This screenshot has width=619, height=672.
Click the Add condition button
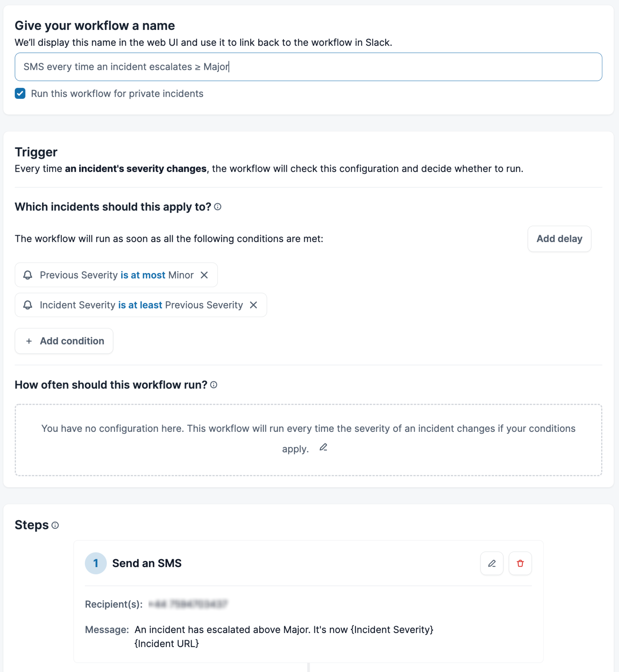pyautogui.click(x=64, y=341)
